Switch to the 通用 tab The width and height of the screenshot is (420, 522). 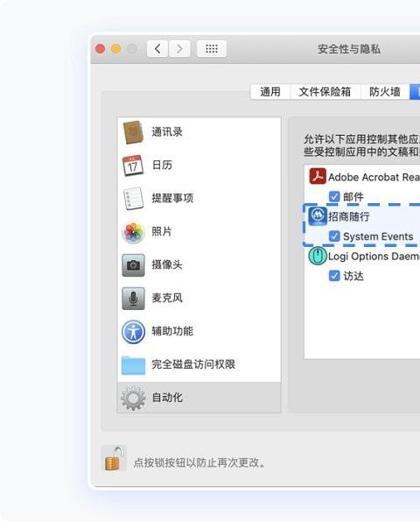point(270,92)
